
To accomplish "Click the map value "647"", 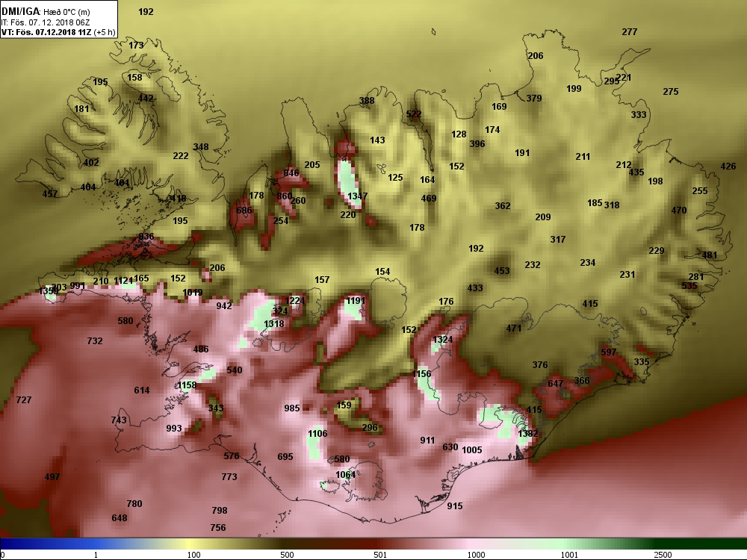I will coord(555,383).
